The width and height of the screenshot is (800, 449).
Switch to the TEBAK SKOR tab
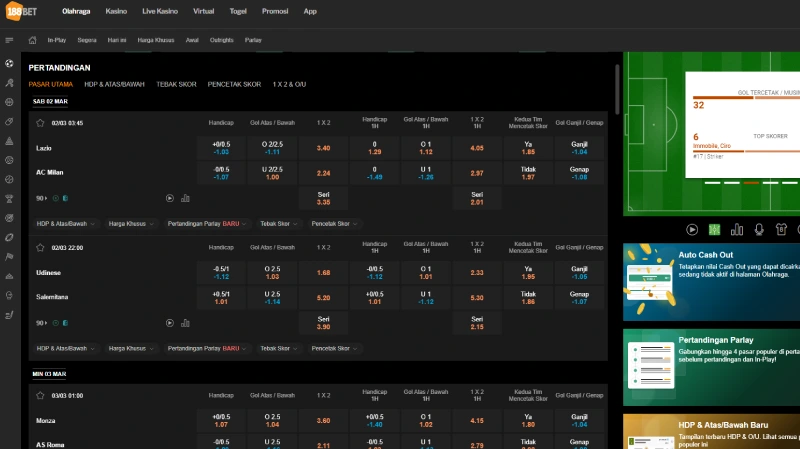[176, 85]
